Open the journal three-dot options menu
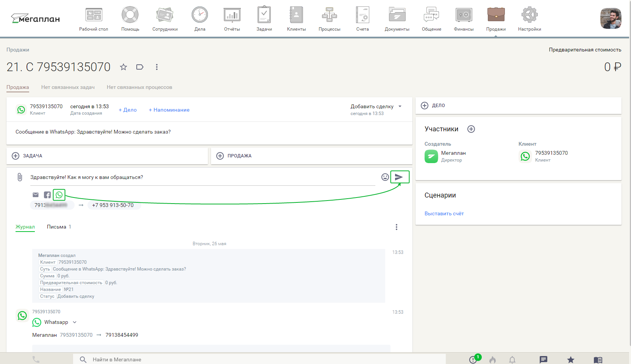 coord(397,227)
